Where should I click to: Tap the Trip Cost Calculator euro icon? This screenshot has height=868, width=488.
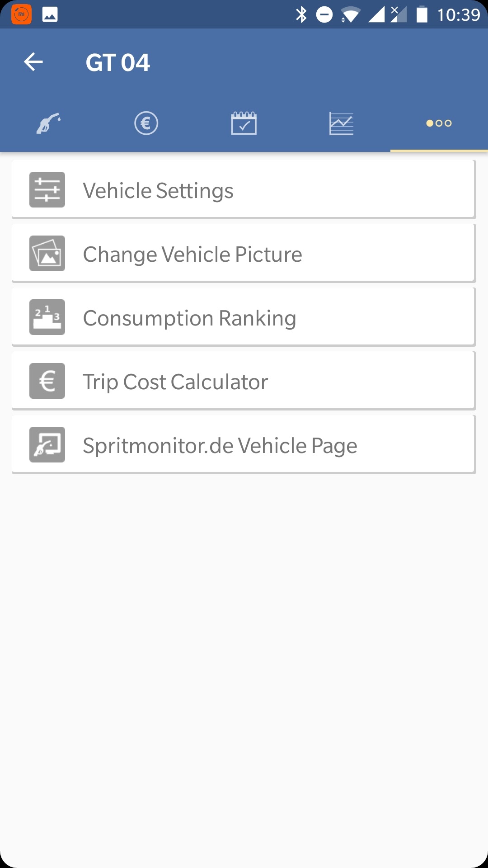(47, 381)
